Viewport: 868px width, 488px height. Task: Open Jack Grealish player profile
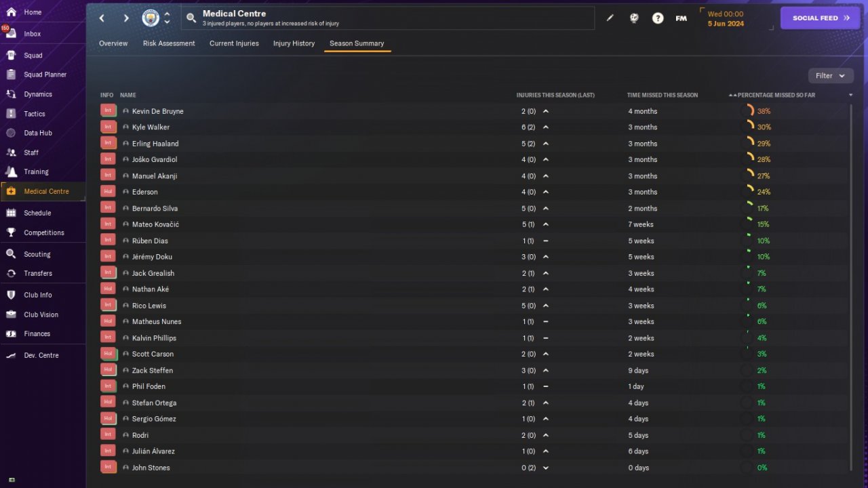click(153, 273)
